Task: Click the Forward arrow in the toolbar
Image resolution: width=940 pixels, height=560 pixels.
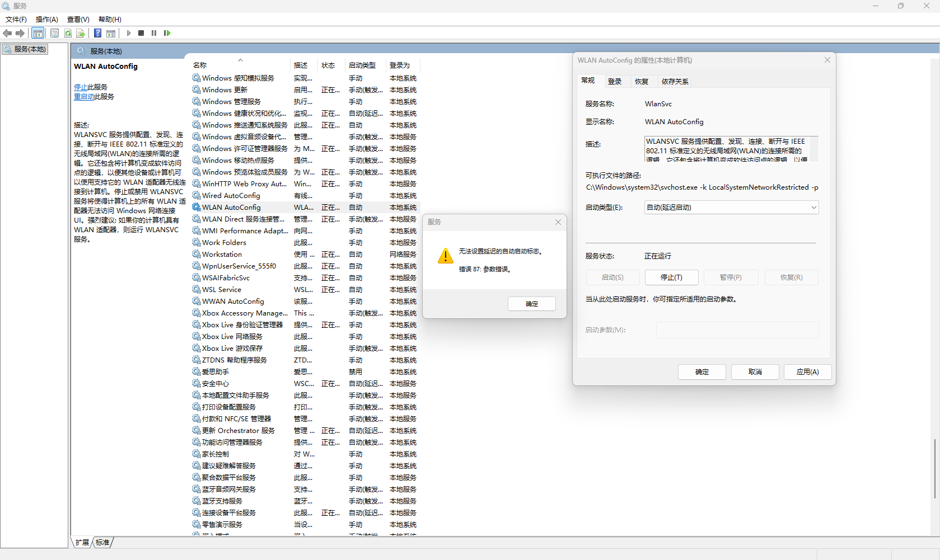Action: pyautogui.click(x=20, y=33)
